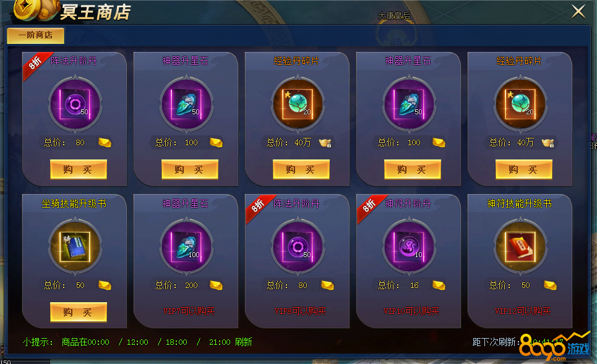Click the 神符升阶丹 purple orb icon
The height and width of the screenshot is (364, 597).
[410, 247]
